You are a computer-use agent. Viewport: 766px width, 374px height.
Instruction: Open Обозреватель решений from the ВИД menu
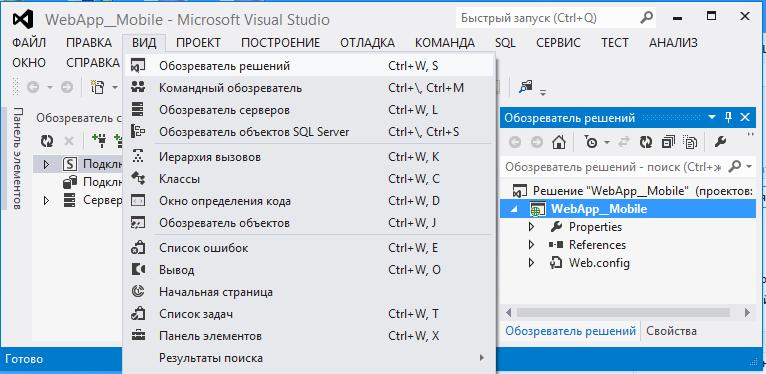(309, 66)
